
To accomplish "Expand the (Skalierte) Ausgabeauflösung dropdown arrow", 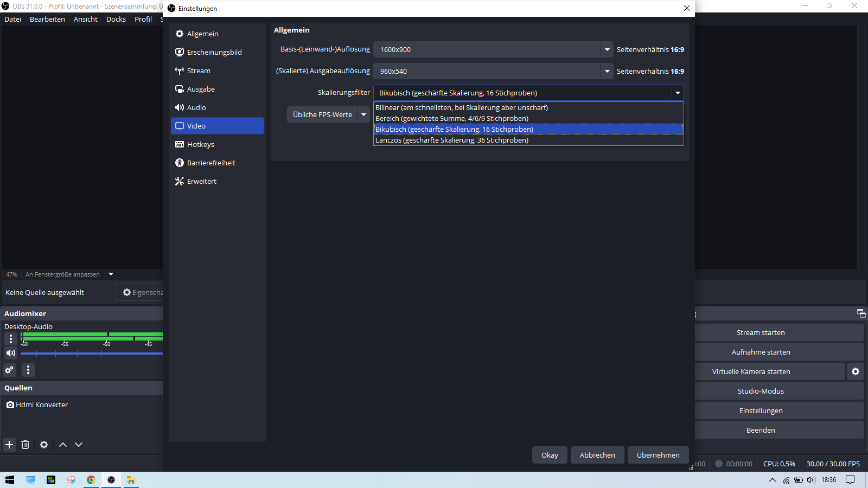I will 607,71.
